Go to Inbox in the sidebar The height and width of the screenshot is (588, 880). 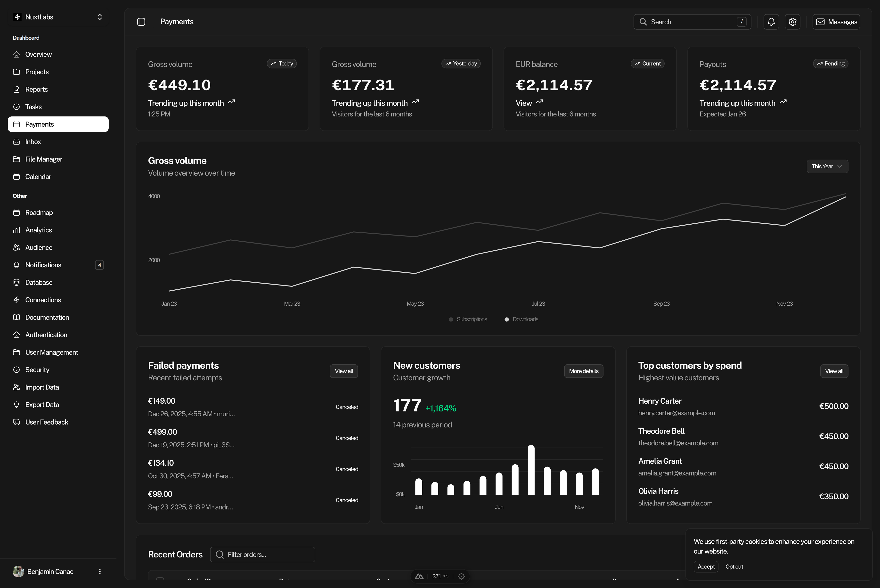33,142
